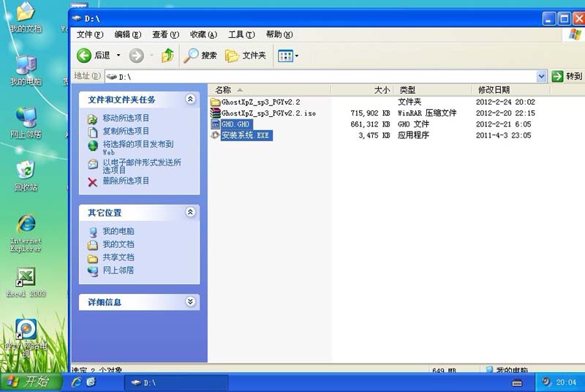Click the red X delete icon

coord(93,182)
